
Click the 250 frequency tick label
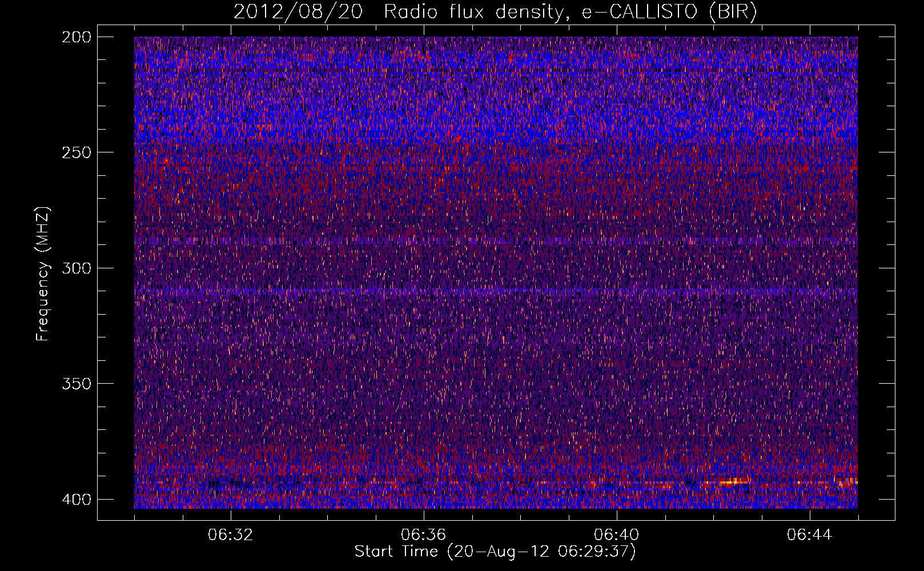(77, 152)
